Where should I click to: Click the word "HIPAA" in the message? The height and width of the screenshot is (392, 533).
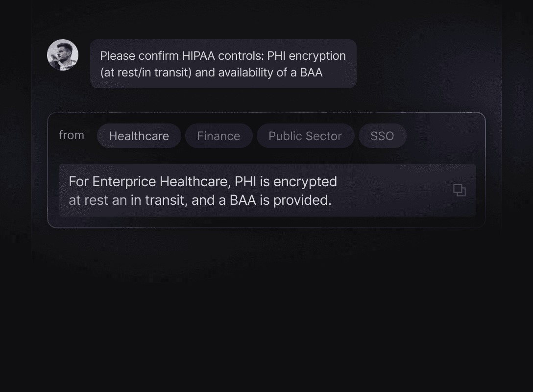(x=198, y=56)
